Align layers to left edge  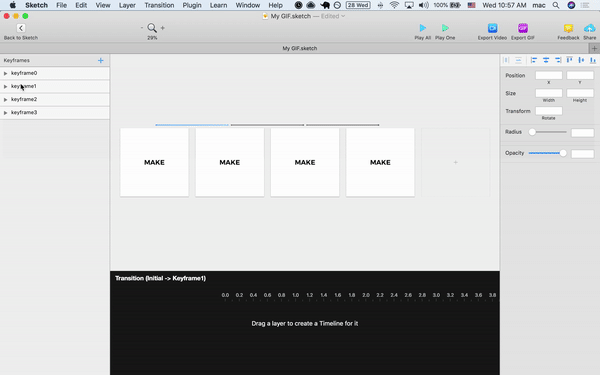(534, 60)
